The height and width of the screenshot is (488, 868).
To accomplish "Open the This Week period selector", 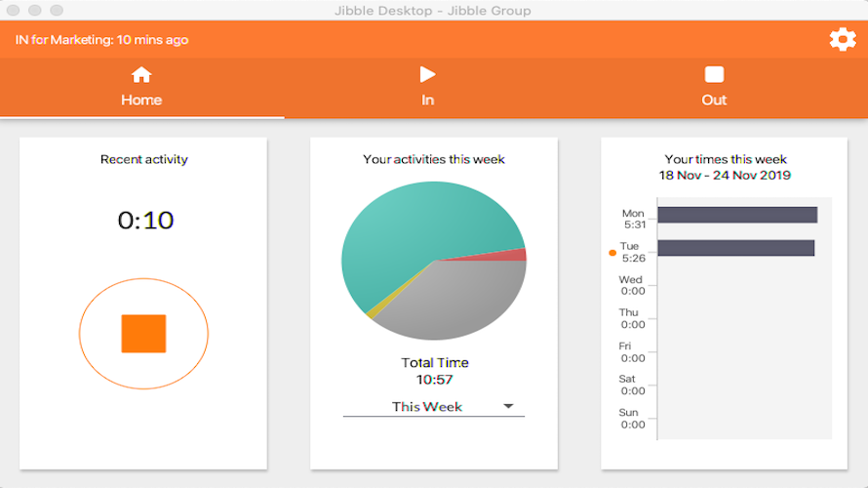I will 433,407.
